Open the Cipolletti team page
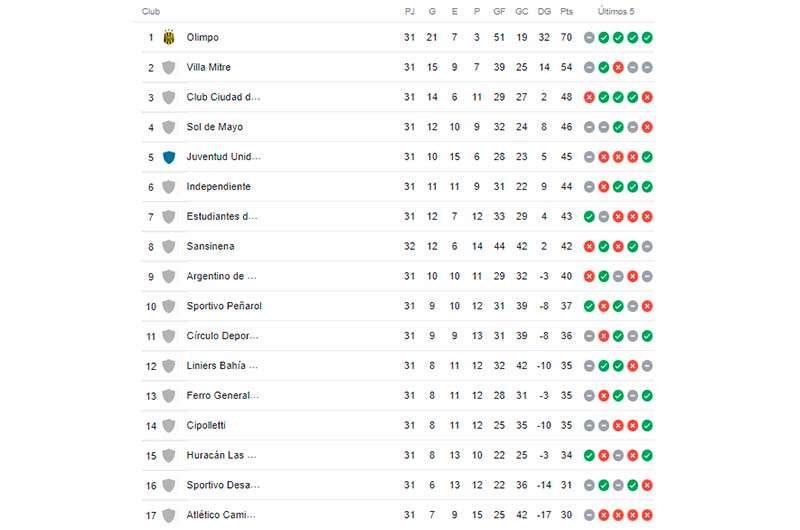 pos(206,425)
